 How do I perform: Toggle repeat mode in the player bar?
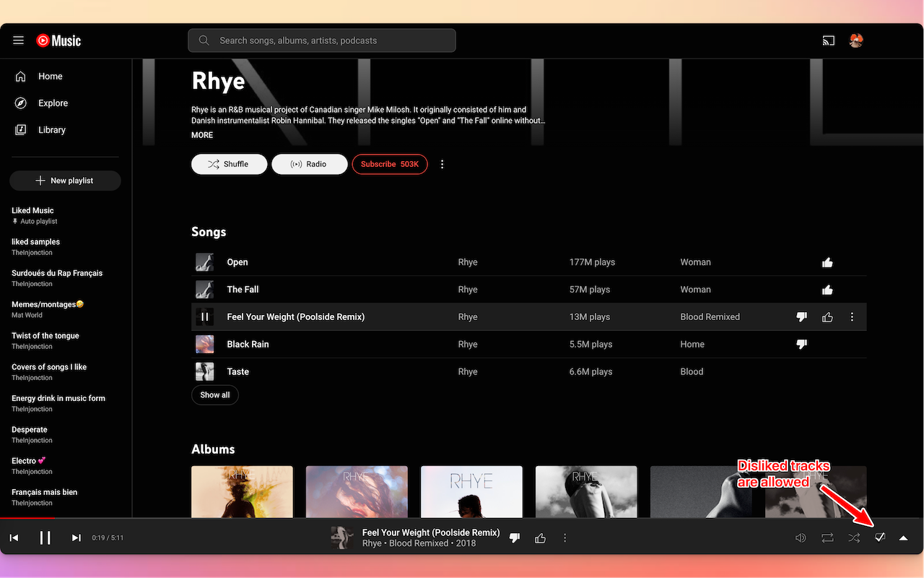[x=827, y=538]
